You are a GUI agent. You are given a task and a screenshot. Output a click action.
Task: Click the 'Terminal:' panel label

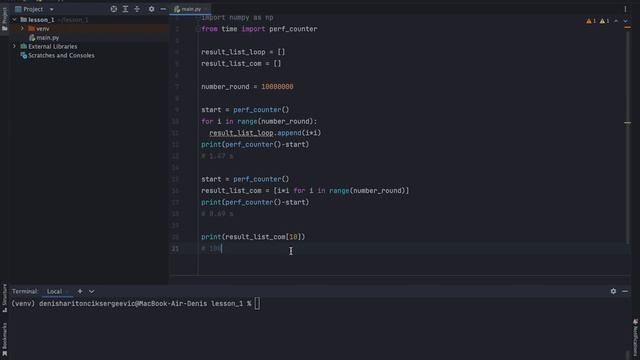[25, 291]
